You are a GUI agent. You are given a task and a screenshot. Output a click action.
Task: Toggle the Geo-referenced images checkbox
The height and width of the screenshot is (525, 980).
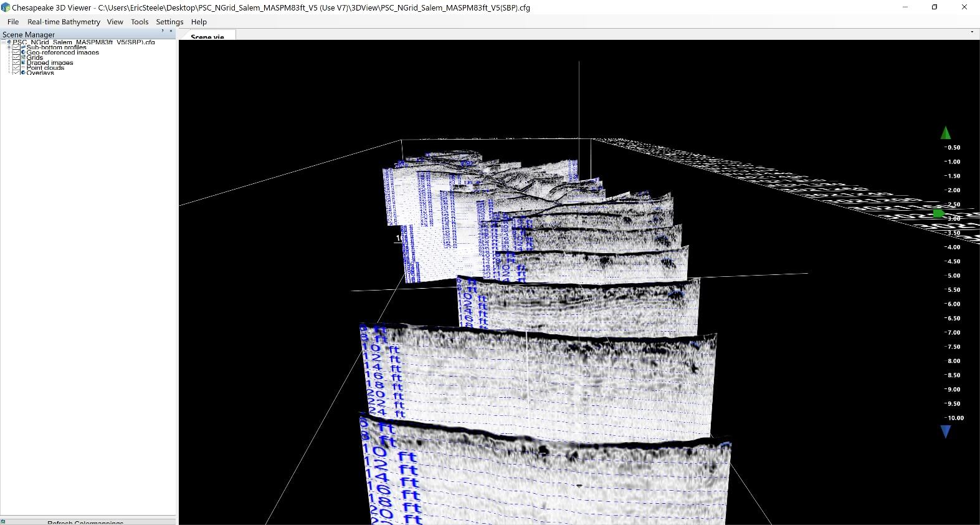[16, 52]
